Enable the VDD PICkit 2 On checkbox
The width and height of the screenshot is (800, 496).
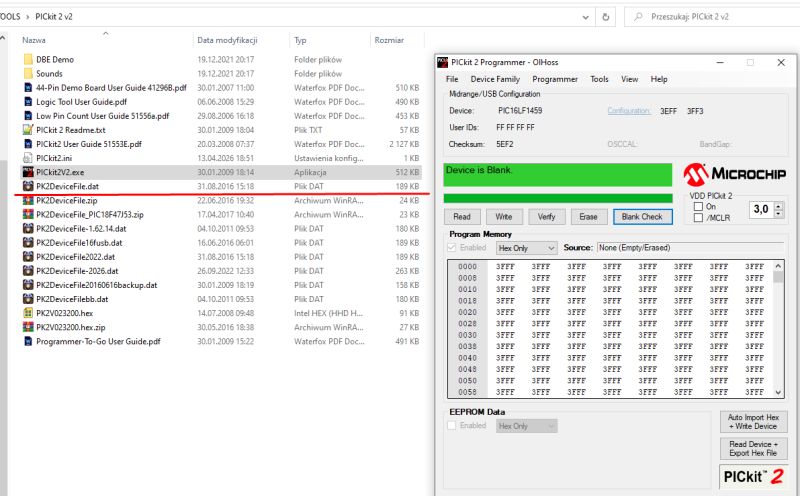[x=698, y=207]
